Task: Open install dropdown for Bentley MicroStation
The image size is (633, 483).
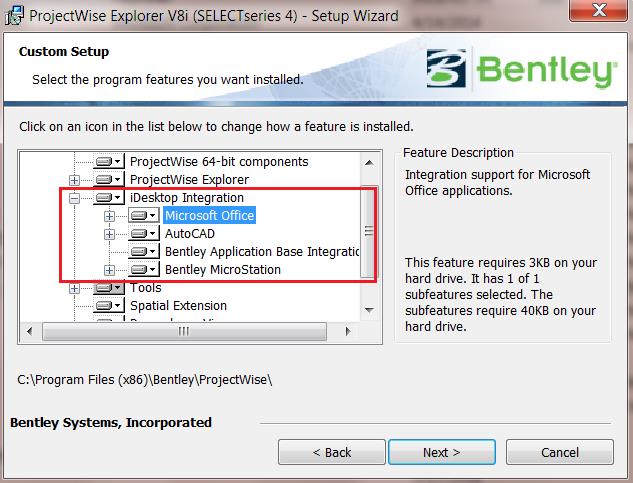Action: (x=144, y=269)
